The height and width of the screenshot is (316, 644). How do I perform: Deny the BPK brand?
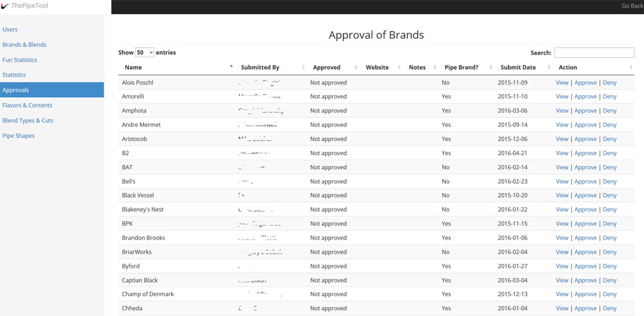609,224
